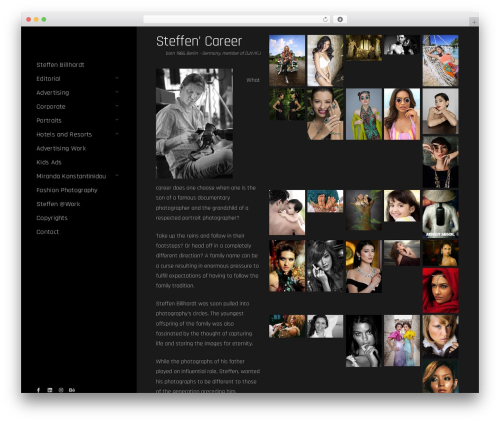Open thumbnail of tree-trunk figure on dark background
This screenshot has height=423, width=500.
point(364,210)
